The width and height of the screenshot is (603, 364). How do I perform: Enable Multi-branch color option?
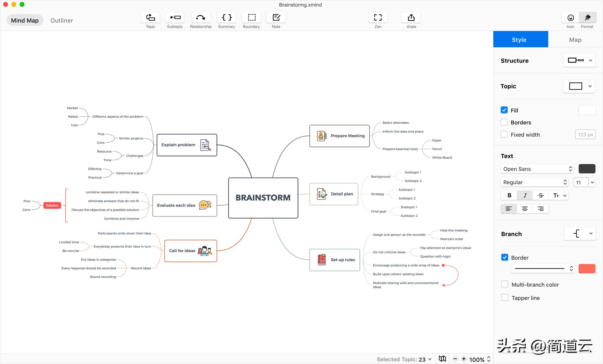(x=505, y=284)
